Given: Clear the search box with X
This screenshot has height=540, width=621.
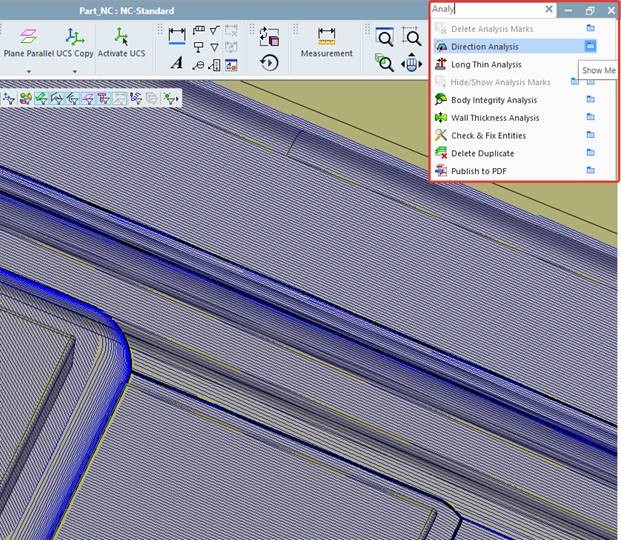Looking at the screenshot, I should (549, 9).
